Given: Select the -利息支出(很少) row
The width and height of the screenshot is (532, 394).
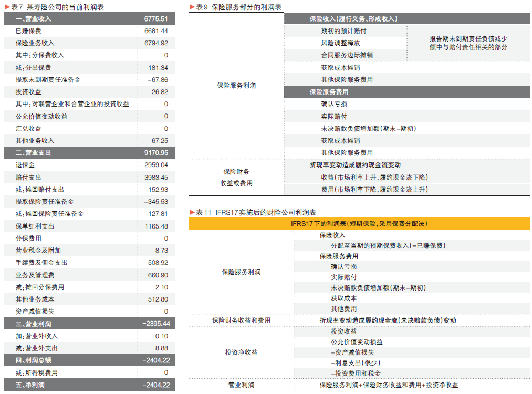Looking at the screenshot, I should pyautogui.click(x=412, y=363).
